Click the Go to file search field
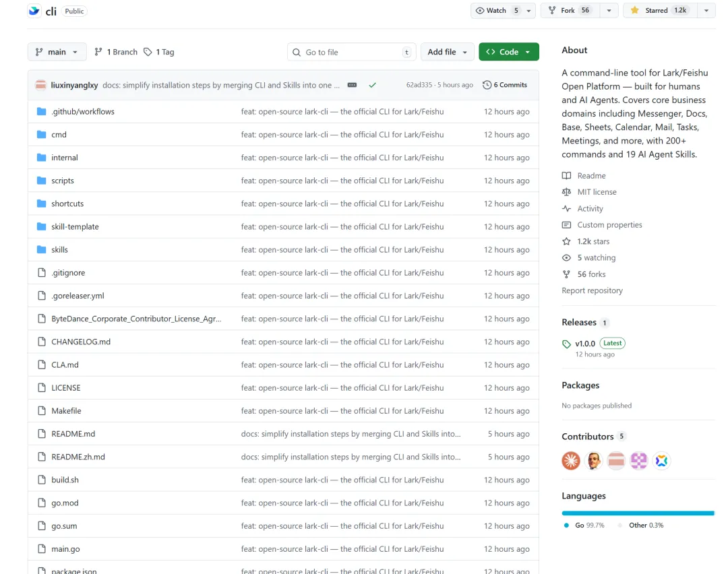 click(x=351, y=52)
